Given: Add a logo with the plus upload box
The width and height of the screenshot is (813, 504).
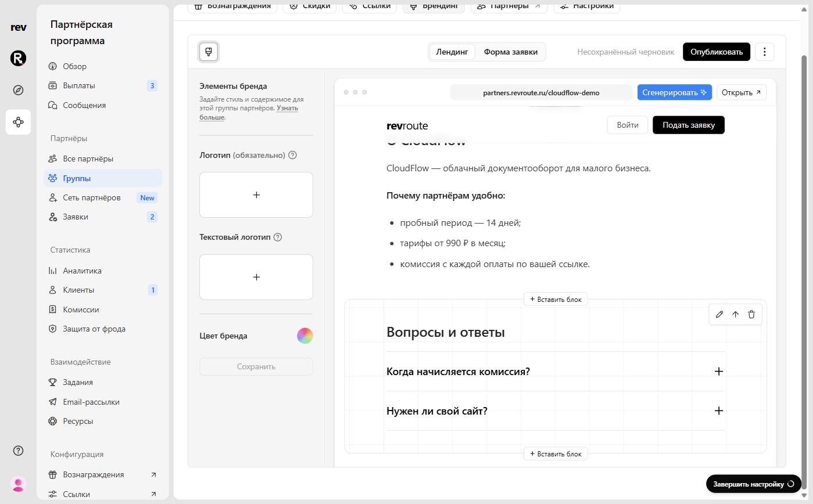Looking at the screenshot, I should (x=256, y=195).
